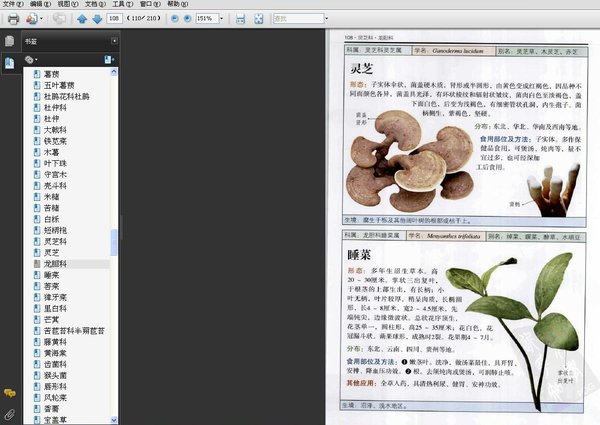The width and height of the screenshot is (600, 425).
Task: Zoom out with the minus button
Action: [174, 18]
